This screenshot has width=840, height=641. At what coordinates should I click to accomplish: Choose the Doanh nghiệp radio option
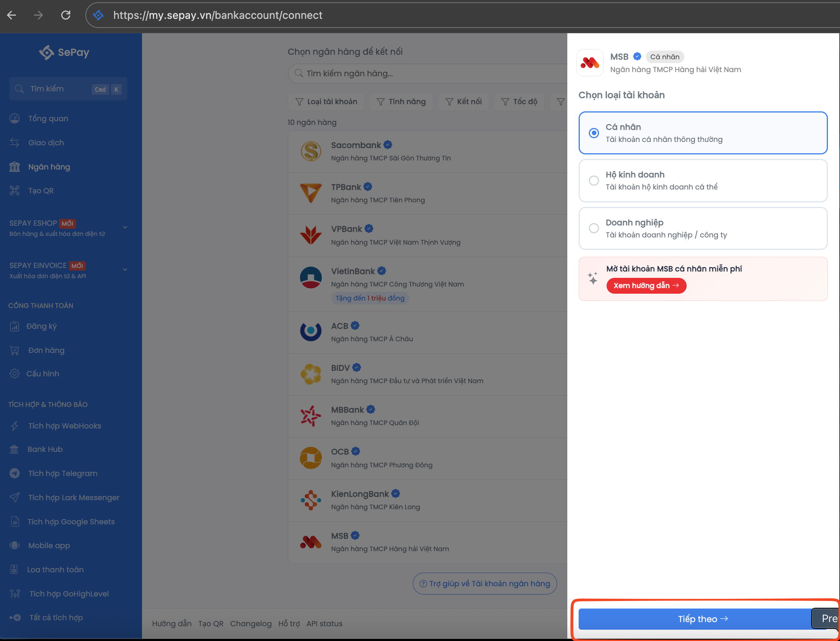point(594,228)
